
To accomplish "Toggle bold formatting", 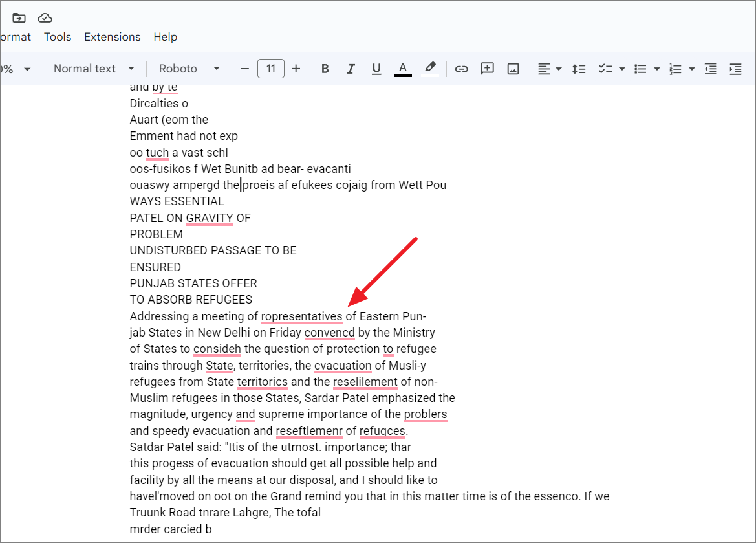I will (x=325, y=68).
